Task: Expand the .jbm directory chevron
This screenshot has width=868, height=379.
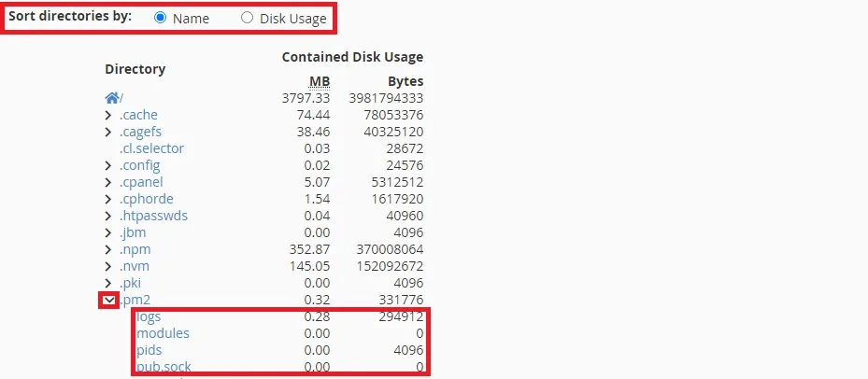Action: click(109, 232)
